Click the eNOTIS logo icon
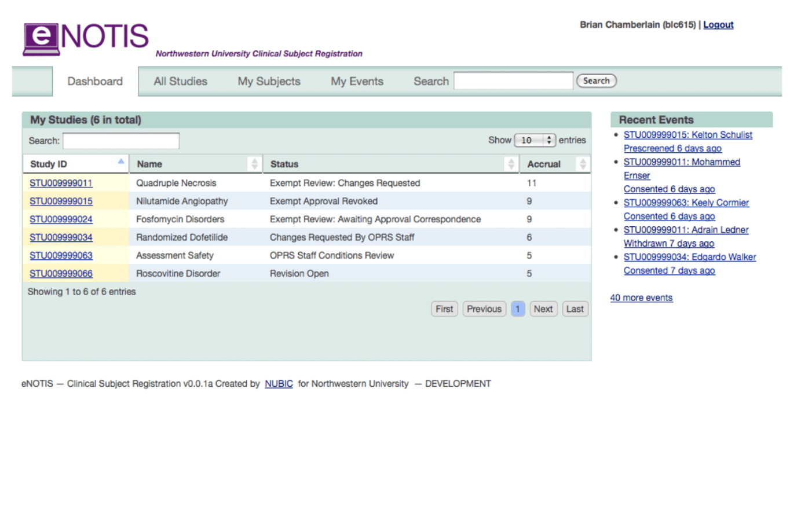Image resolution: width=790 pixels, height=532 pixels. click(41, 36)
